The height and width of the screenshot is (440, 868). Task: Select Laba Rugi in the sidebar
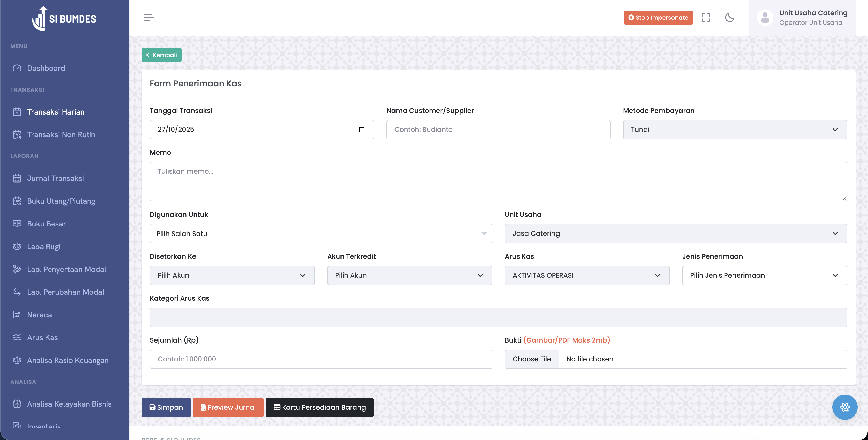click(43, 246)
